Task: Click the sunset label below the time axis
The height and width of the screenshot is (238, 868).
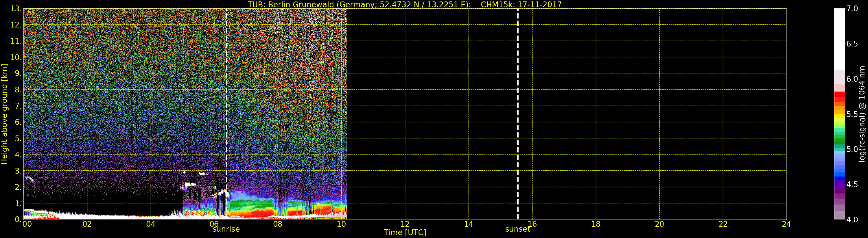Action: click(517, 229)
